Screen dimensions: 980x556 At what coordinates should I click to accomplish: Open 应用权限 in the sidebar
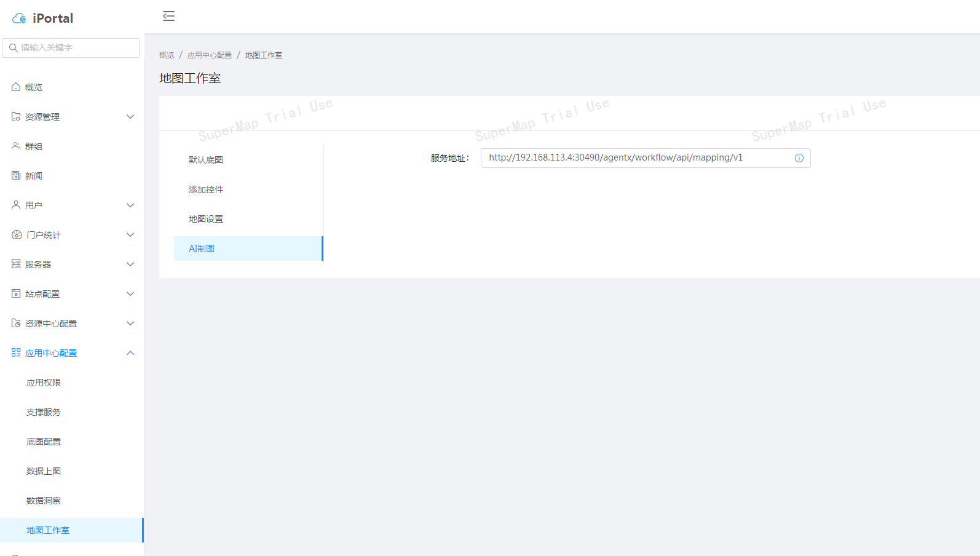[x=44, y=383]
